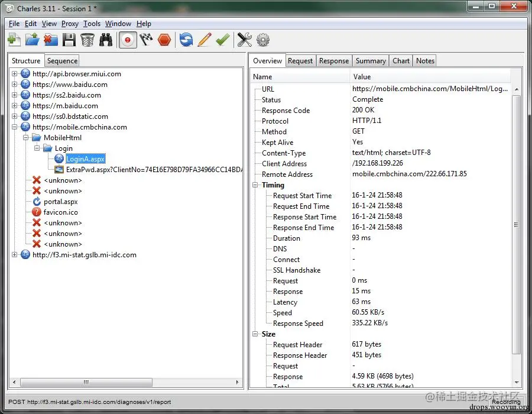
Task: Open the View menu
Action: tap(49, 24)
